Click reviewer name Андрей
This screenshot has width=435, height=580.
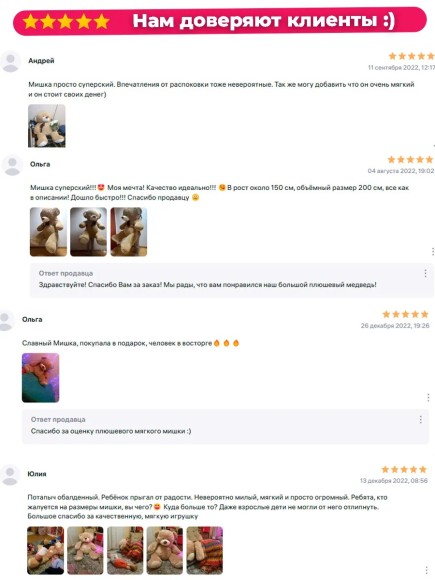[41, 61]
